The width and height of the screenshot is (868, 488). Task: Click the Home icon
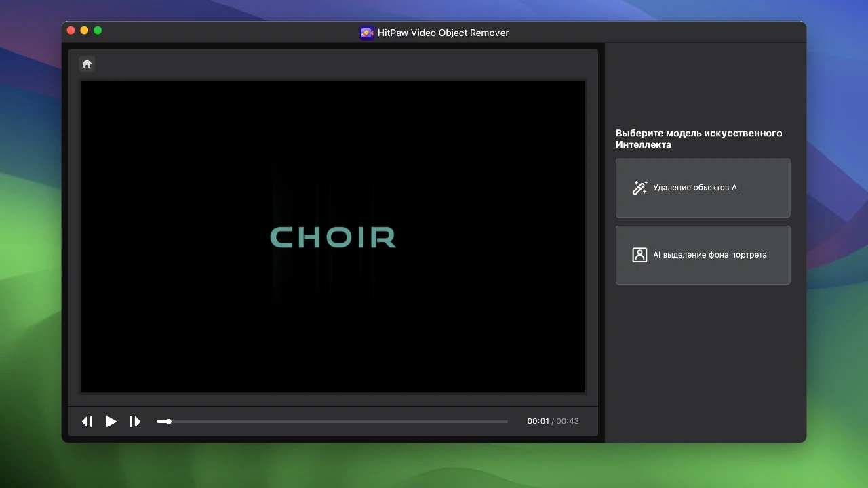tap(87, 64)
